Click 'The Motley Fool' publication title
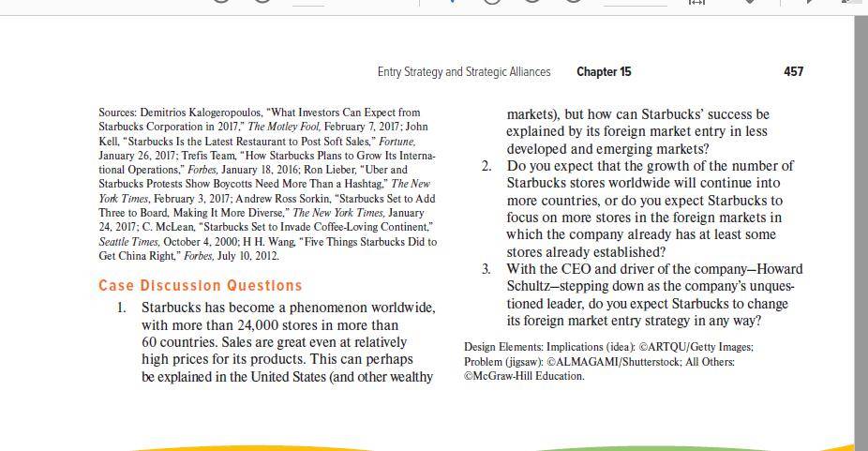The width and height of the screenshot is (868, 451). (x=284, y=127)
